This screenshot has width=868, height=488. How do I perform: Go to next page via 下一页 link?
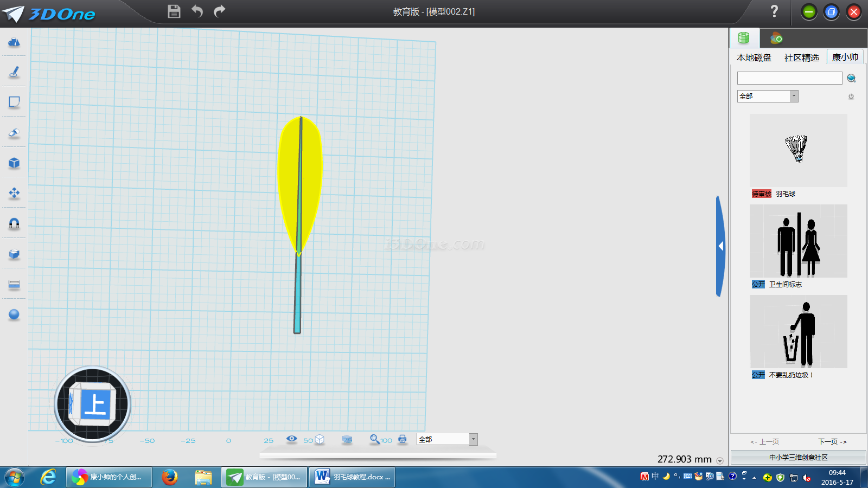tap(832, 442)
